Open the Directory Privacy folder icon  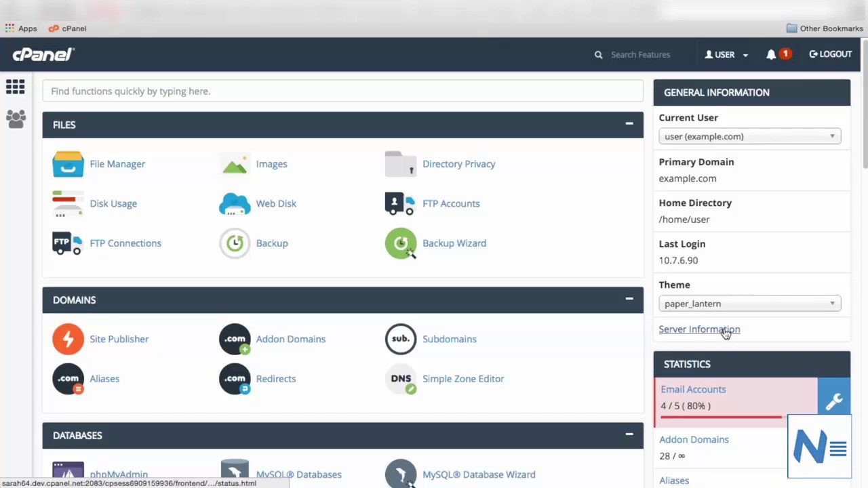pos(401,164)
